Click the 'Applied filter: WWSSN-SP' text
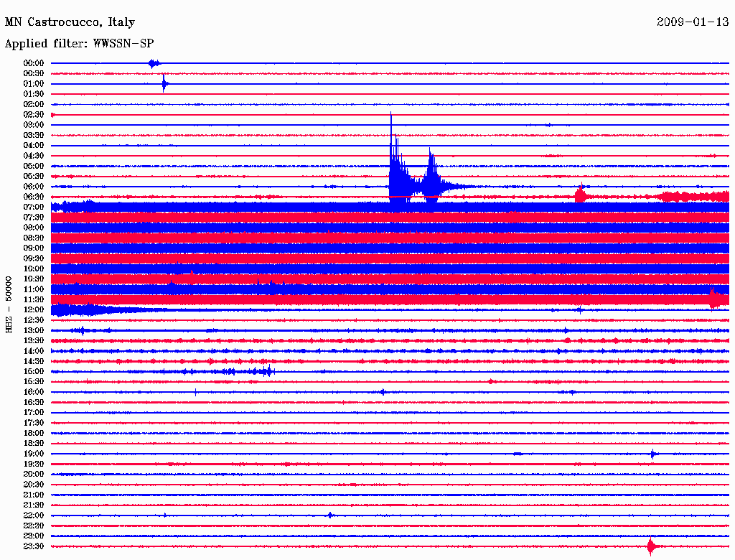The image size is (735, 560). (79, 44)
